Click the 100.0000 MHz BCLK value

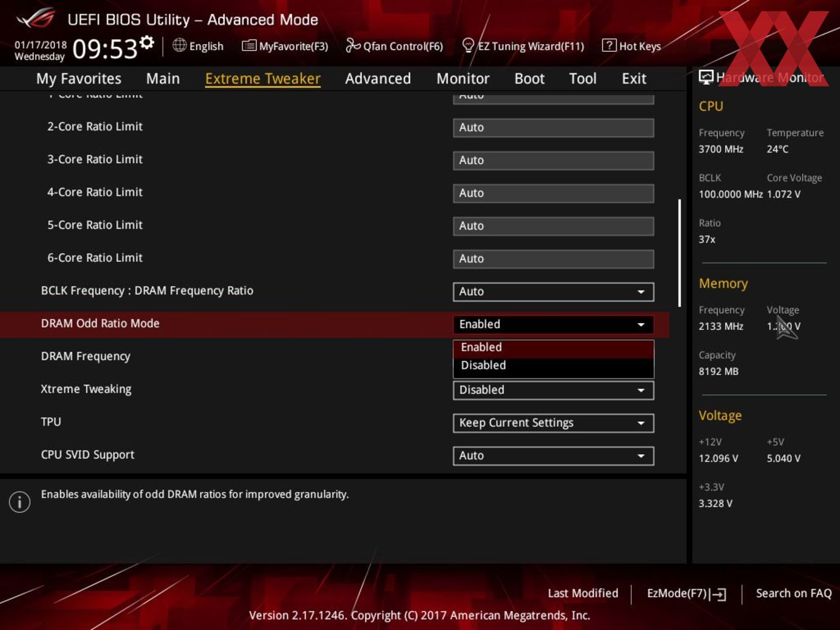click(731, 194)
